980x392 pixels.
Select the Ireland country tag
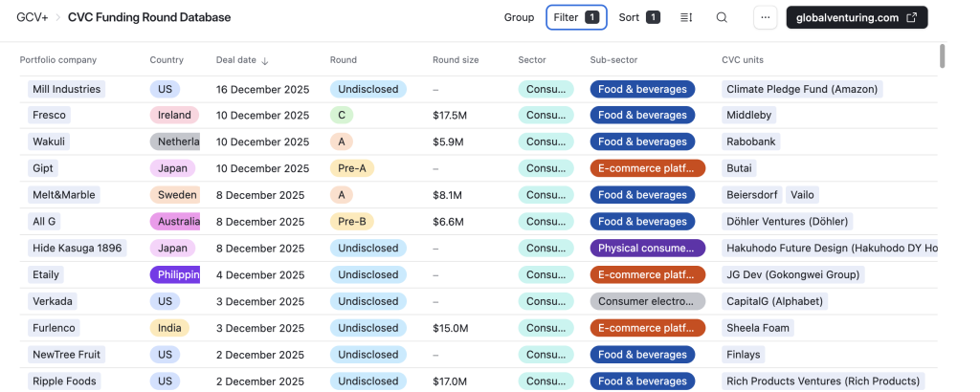click(174, 115)
